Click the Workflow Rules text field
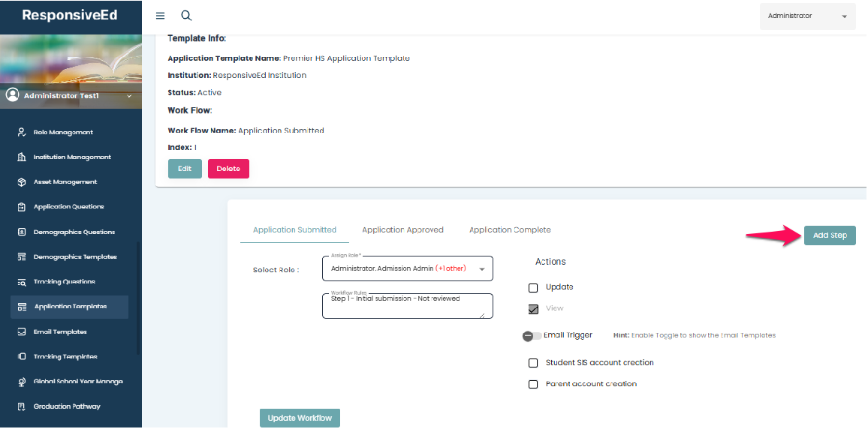The height and width of the screenshot is (429, 868). click(407, 305)
